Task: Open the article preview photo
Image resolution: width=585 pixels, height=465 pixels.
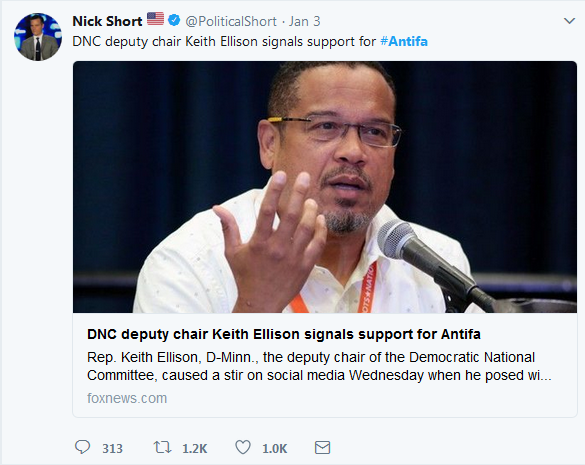Action: pyautogui.click(x=325, y=187)
